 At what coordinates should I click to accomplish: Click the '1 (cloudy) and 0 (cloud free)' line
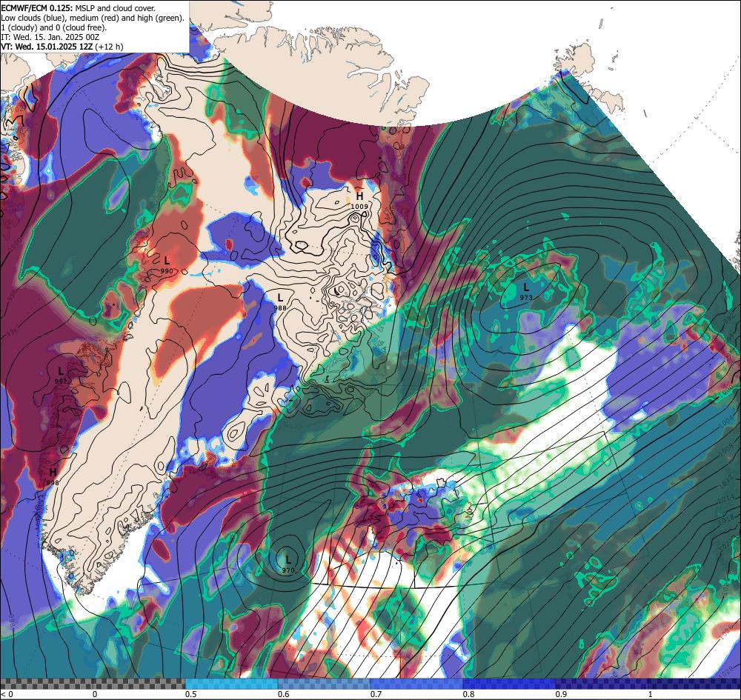(x=54, y=27)
